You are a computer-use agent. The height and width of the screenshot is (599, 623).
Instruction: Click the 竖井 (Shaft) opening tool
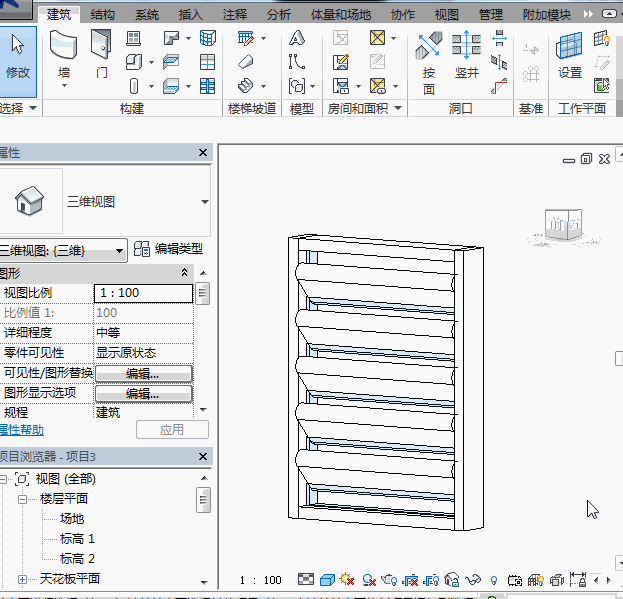coord(467,56)
